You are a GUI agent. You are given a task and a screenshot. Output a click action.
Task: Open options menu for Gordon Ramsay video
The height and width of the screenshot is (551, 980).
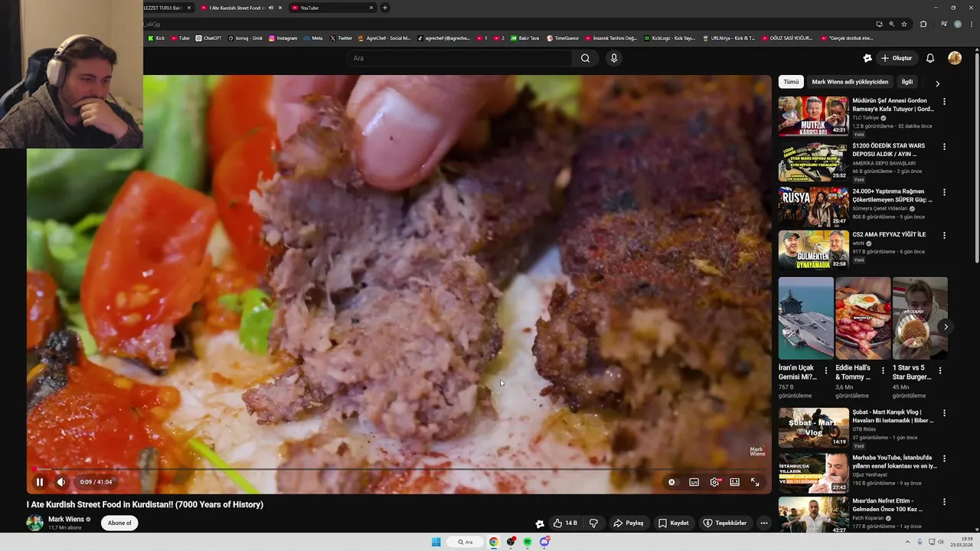(x=944, y=102)
